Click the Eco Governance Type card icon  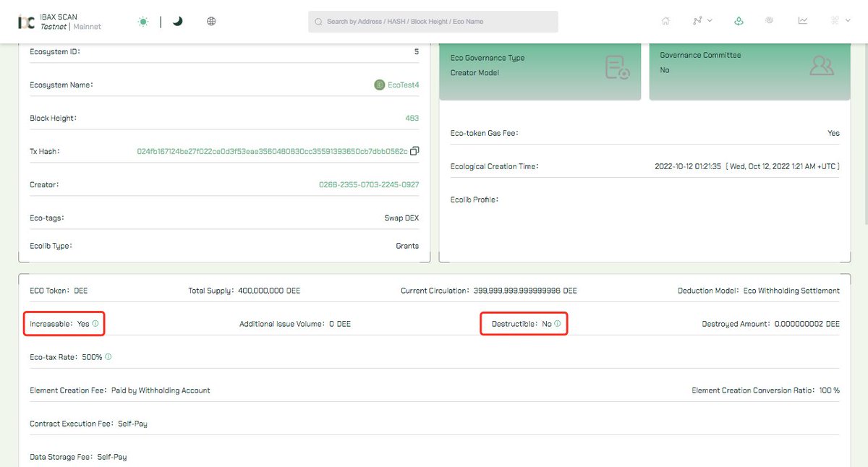pyautogui.click(x=618, y=67)
